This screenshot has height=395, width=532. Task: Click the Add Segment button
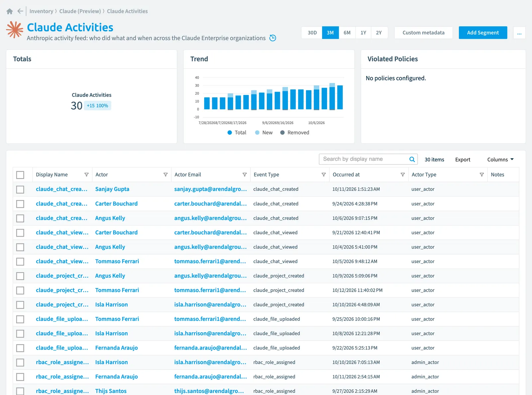(483, 33)
